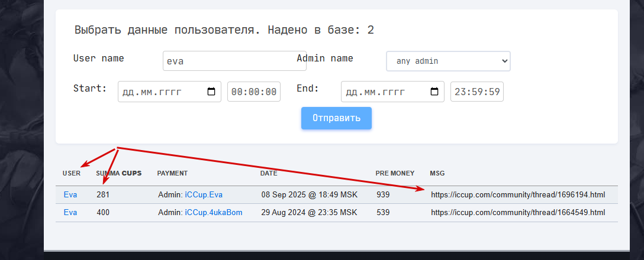Click the End time field 23:59:59

(x=477, y=92)
